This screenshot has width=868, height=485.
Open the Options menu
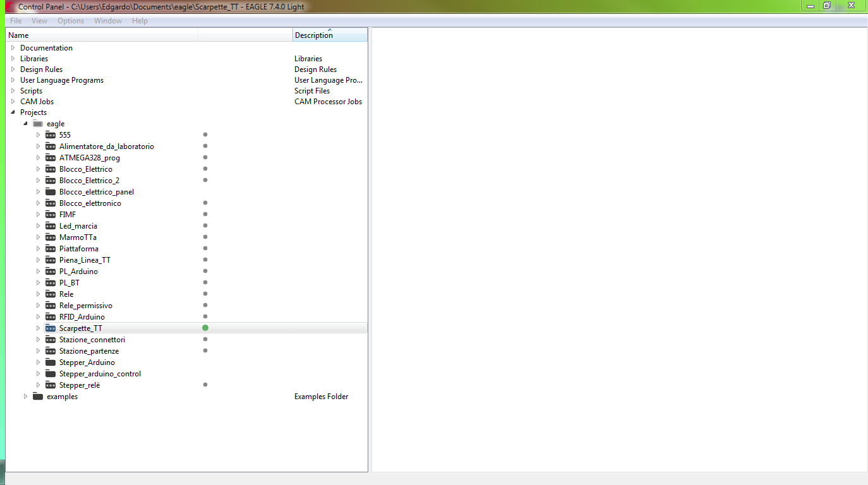(71, 21)
